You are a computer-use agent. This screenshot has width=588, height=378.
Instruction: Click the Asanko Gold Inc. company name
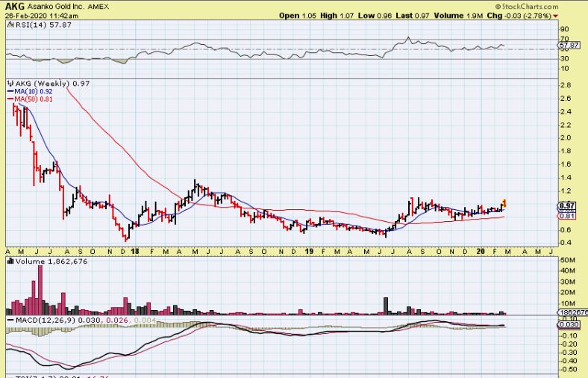pyautogui.click(x=56, y=7)
